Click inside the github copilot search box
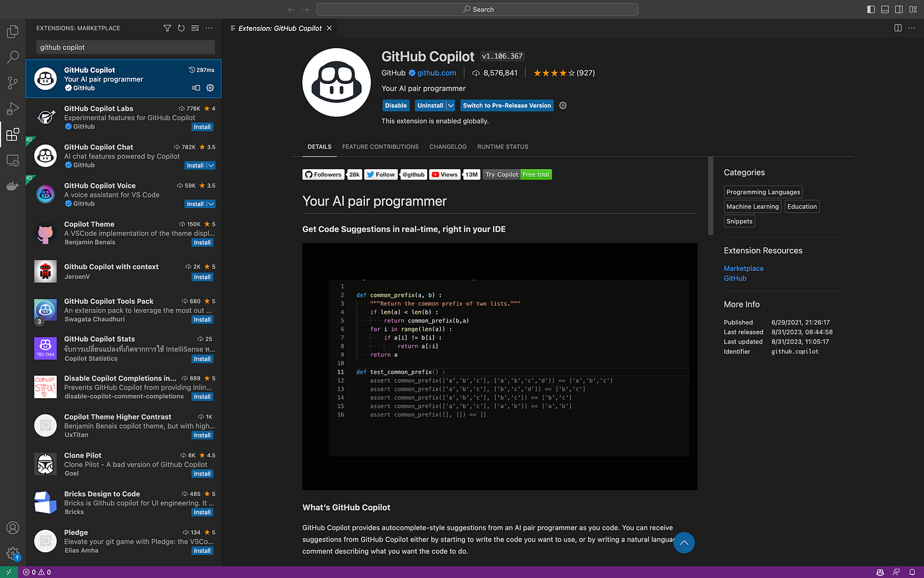This screenshot has width=924, height=578. click(x=125, y=47)
